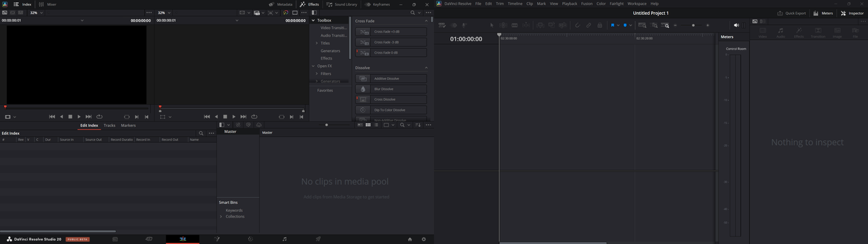Open the Timeline menu
Viewport: 868px width, 244px height.
point(515,3)
